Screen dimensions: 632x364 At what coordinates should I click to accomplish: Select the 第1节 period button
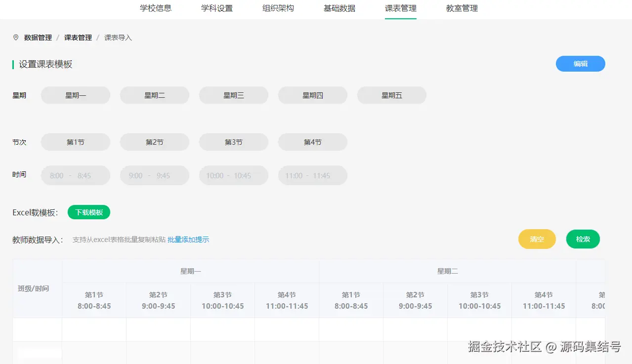coord(75,142)
